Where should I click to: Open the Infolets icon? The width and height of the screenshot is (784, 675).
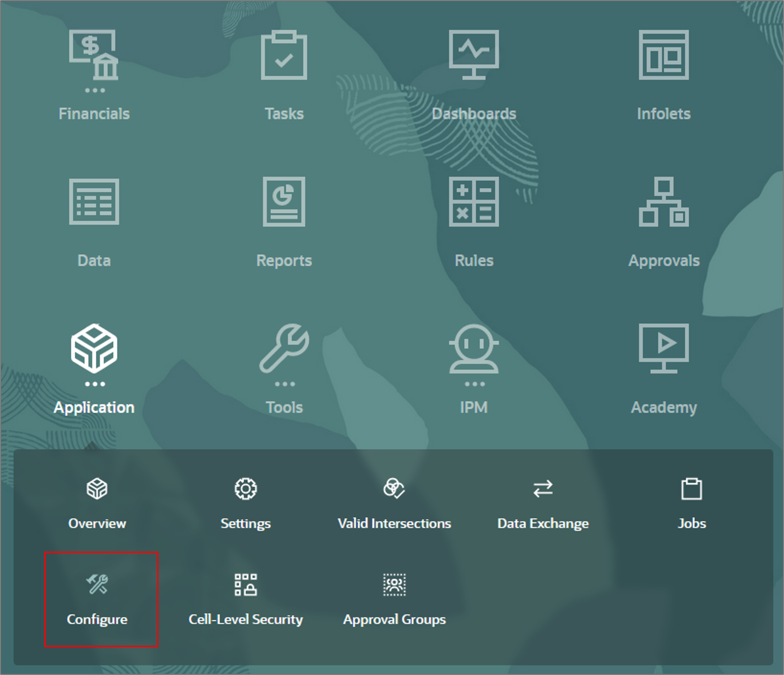(x=664, y=55)
